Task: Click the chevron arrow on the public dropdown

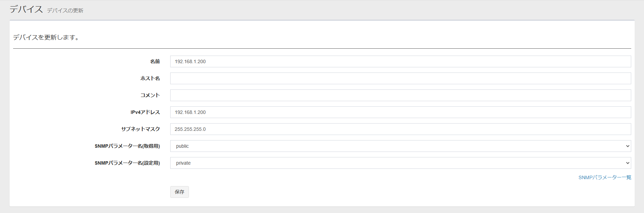Action: (627, 146)
